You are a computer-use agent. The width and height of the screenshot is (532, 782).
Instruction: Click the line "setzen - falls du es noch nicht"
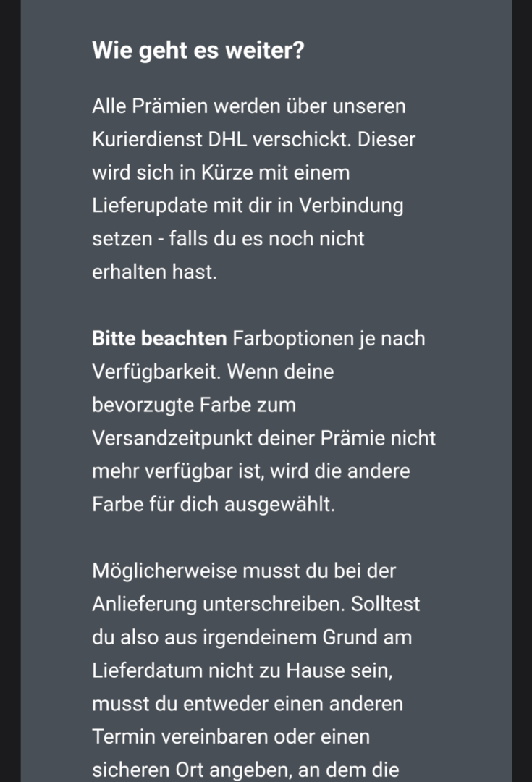(x=228, y=240)
